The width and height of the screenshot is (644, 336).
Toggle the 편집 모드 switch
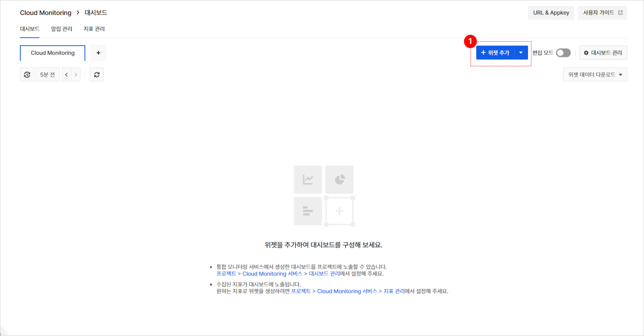pyautogui.click(x=563, y=53)
